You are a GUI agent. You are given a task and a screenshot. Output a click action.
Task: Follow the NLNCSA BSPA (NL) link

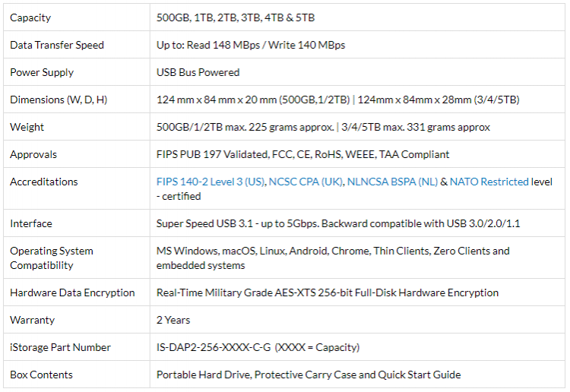(x=392, y=182)
